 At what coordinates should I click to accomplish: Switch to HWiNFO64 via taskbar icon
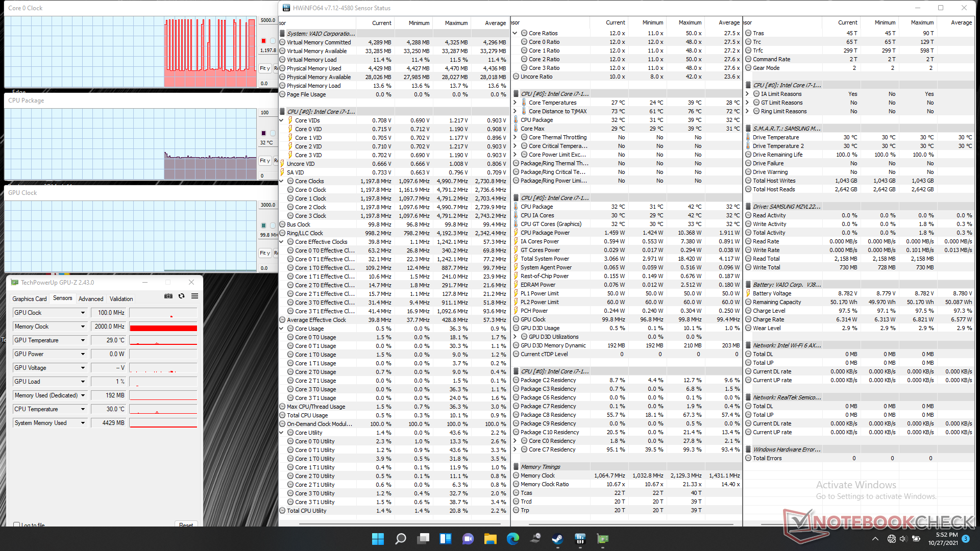pyautogui.click(x=580, y=539)
